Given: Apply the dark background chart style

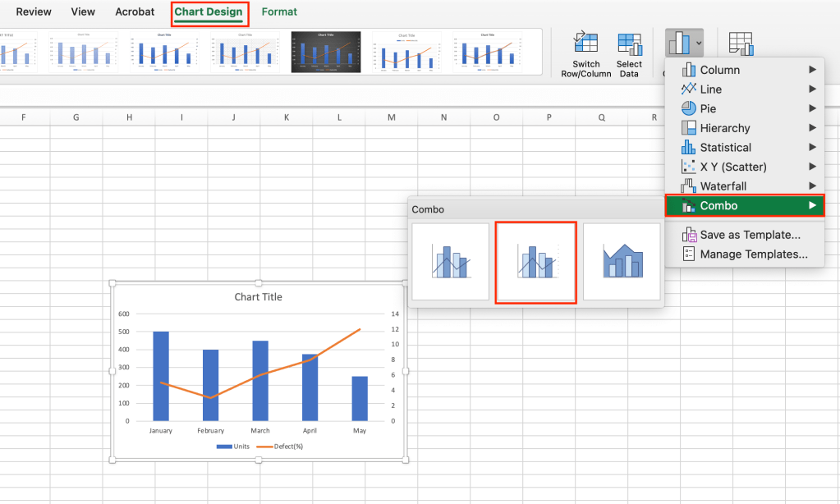Looking at the screenshot, I should pyautogui.click(x=326, y=52).
